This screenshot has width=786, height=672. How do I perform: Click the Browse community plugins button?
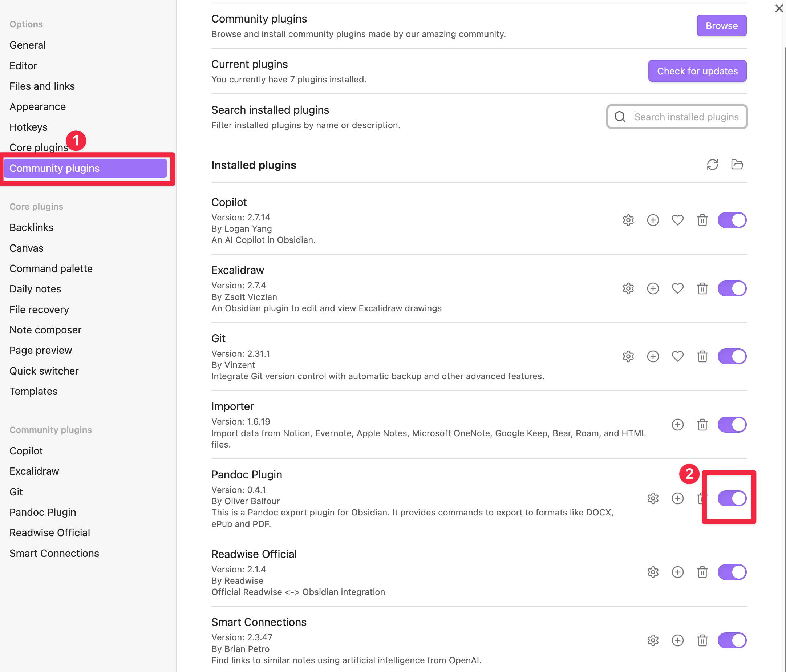pyautogui.click(x=721, y=26)
